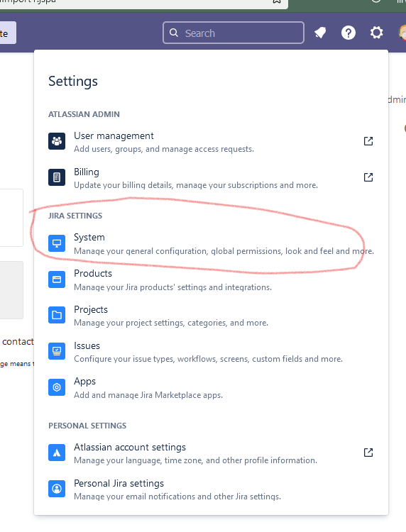Click the notifications bell icon
The height and width of the screenshot is (532, 406).
click(x=320, y=33)
